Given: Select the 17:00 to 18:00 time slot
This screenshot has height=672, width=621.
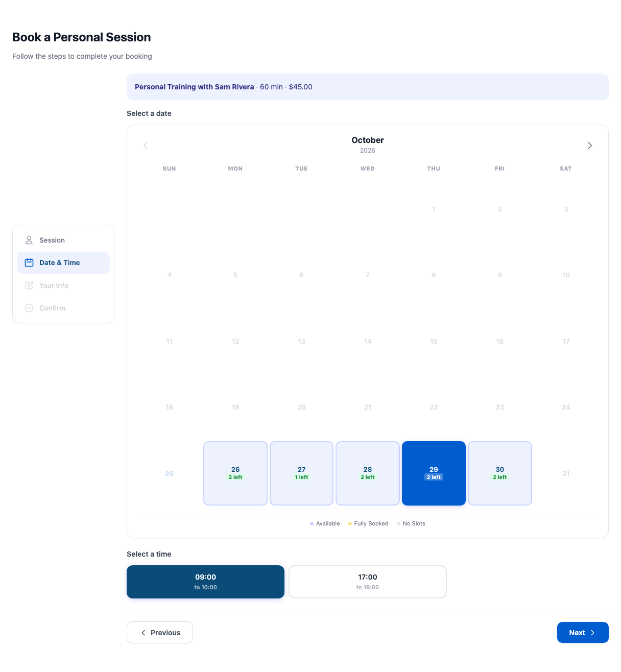Looking at the screenshot, I should tap(368, 582).
